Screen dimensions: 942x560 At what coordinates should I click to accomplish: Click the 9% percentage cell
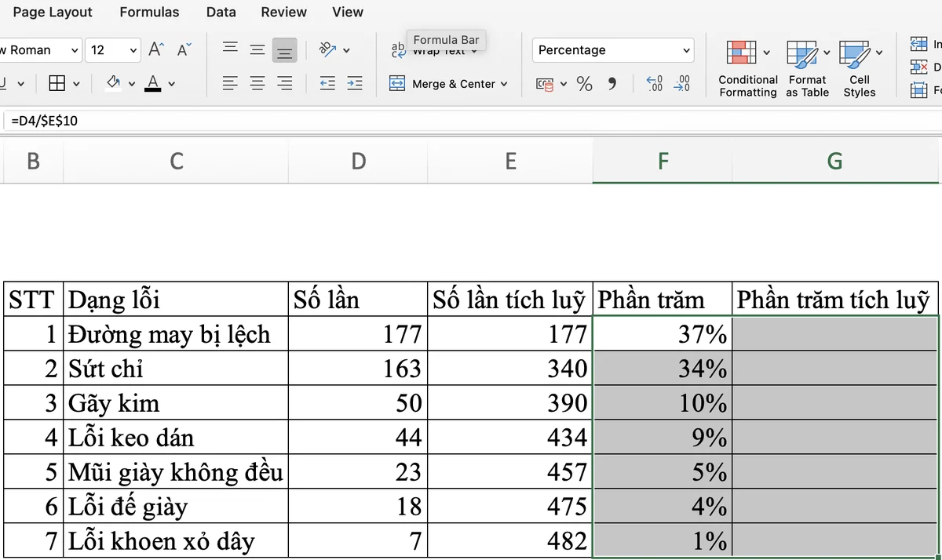click(x=663, y=438)
